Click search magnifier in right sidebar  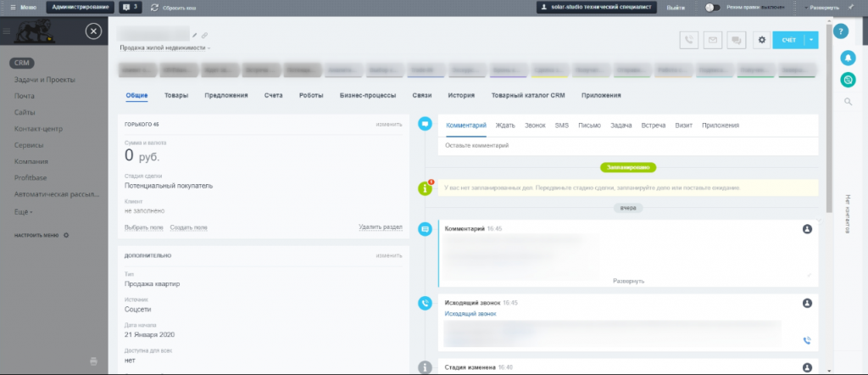848,101
